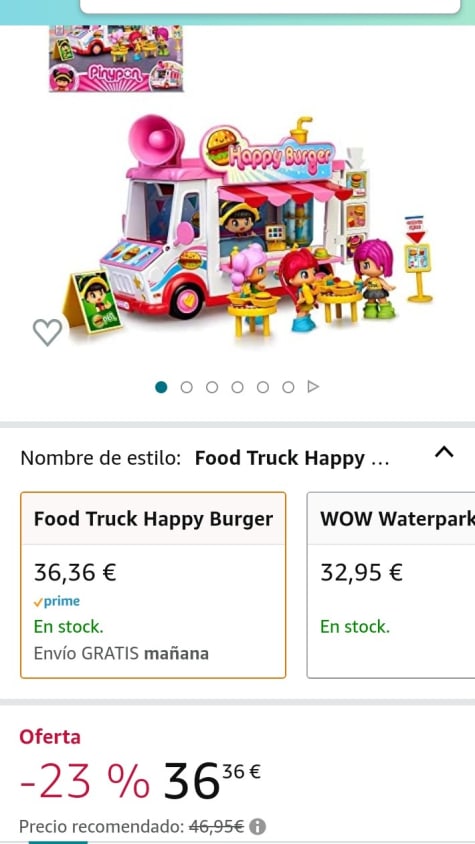Screen dimensions: 475x844
Task: Click the info icon beside Precio recomendado
Action: tap(258, 826)
